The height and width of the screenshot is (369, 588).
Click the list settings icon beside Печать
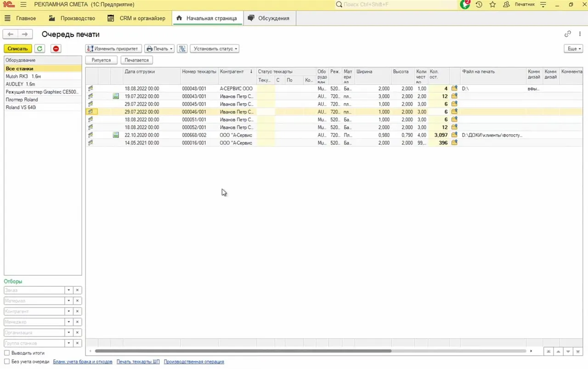[182, 48]
